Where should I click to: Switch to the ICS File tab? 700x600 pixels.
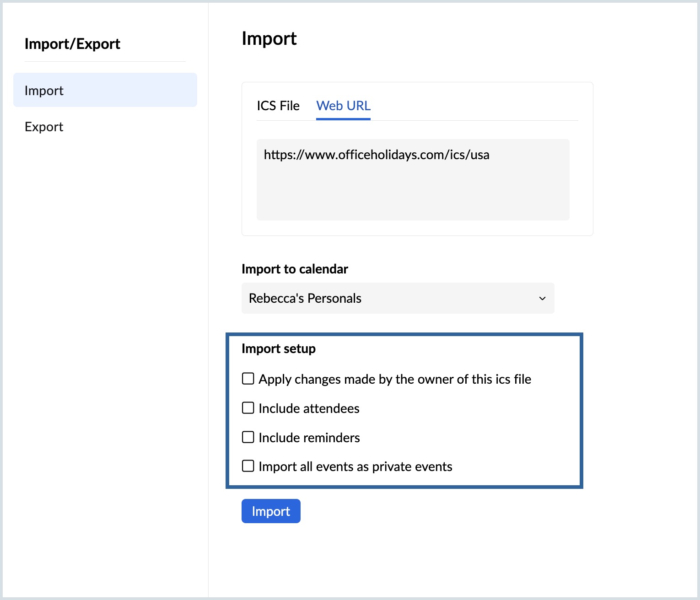(278, 106)
